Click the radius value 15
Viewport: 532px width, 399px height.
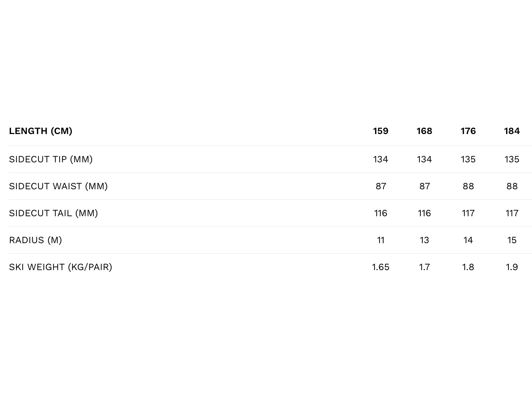pyautogui.click(x=512, y=240)
